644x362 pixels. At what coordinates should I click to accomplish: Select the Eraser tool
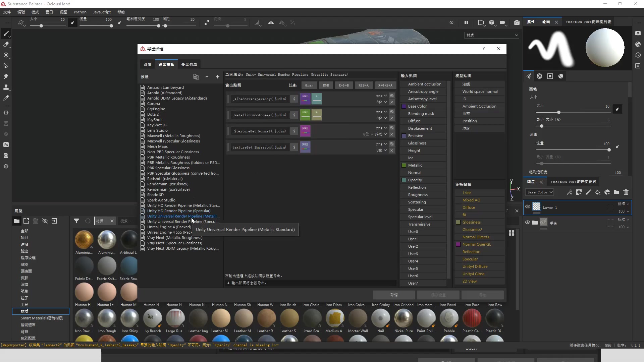6,44
